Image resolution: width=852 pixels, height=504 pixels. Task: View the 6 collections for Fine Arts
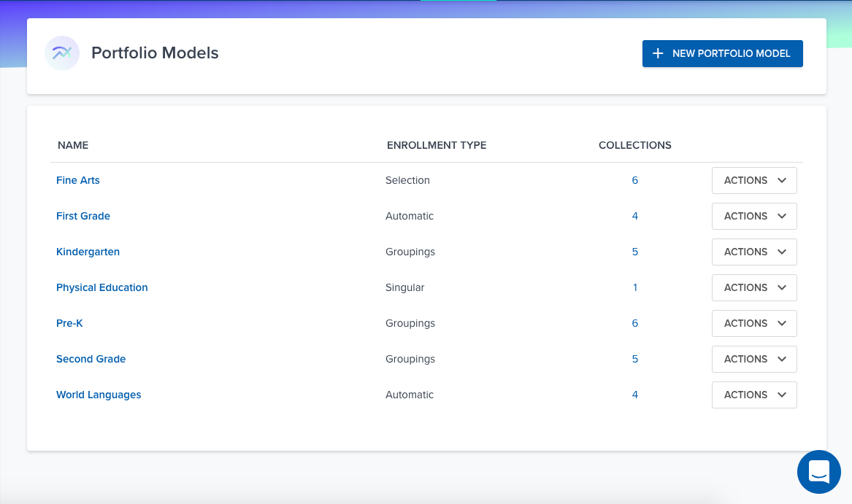pyautogui.click(x=635, y=180)
